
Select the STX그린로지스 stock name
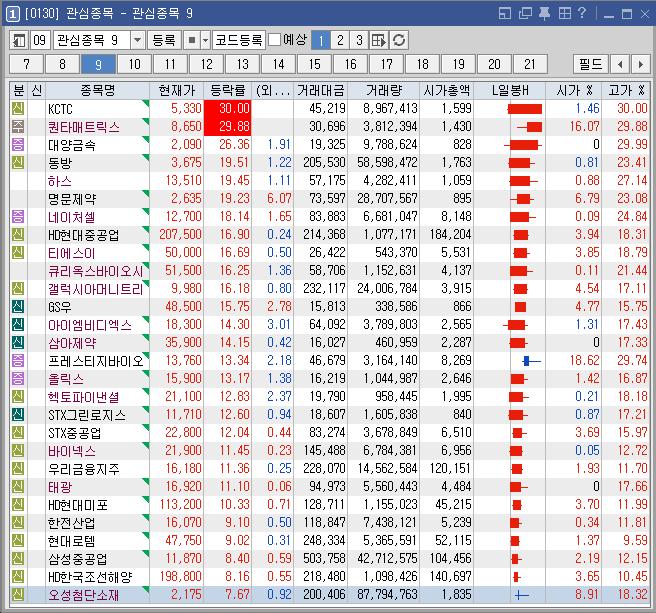click(87, 415)
